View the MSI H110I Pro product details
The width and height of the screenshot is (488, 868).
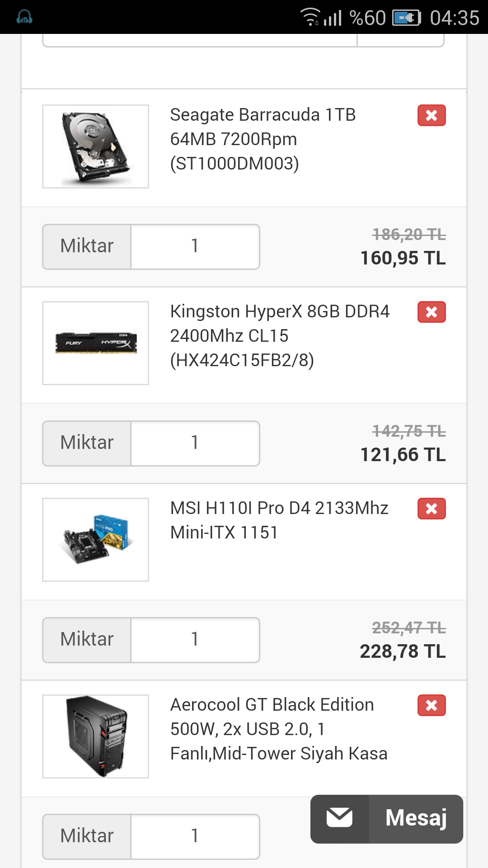pos(278,520)
